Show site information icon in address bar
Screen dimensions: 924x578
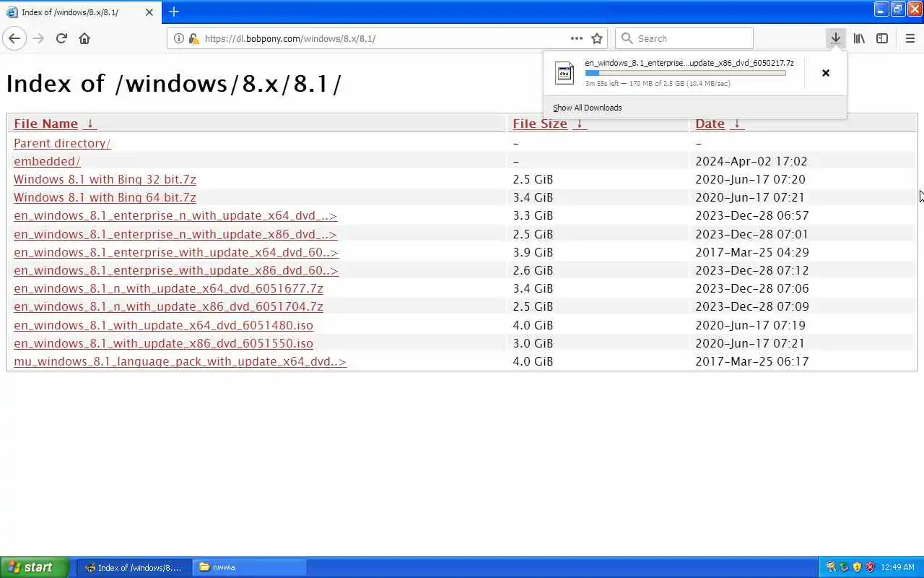179,38
